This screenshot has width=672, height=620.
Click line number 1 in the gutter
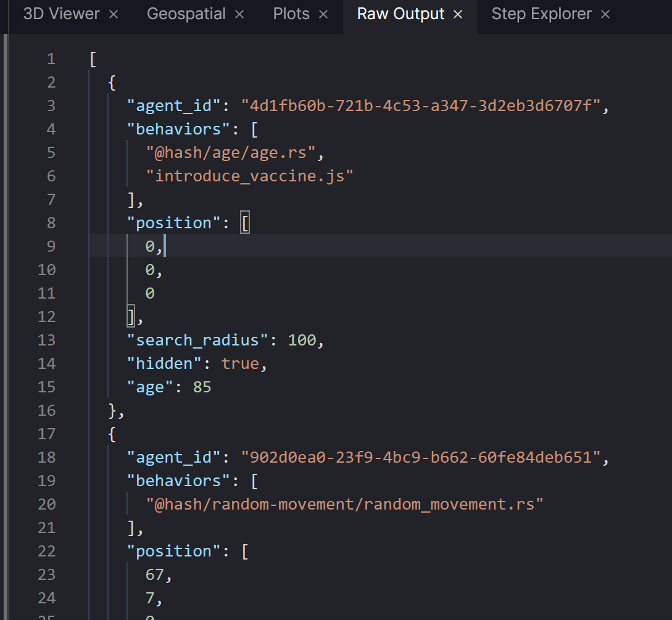(x=51, y=59)
